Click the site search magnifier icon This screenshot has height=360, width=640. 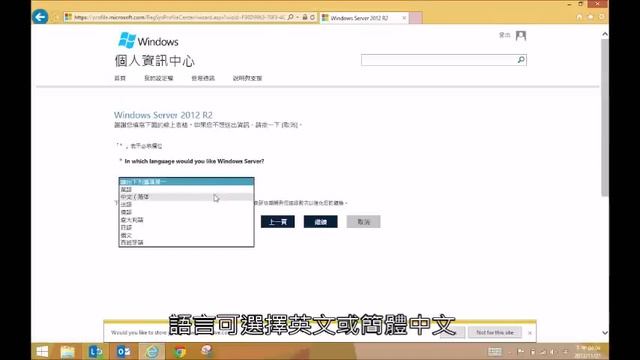coord(521,60)
